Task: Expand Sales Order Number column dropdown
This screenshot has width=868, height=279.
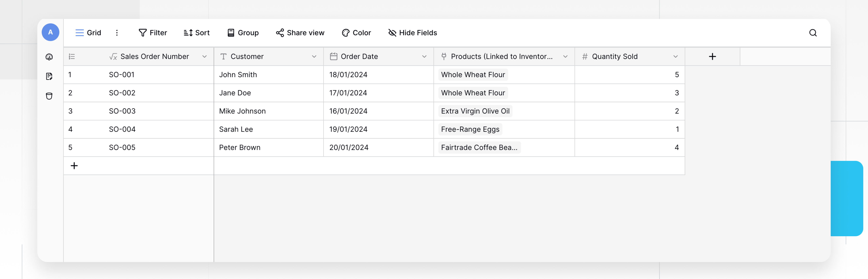Action: click(204, 57)
